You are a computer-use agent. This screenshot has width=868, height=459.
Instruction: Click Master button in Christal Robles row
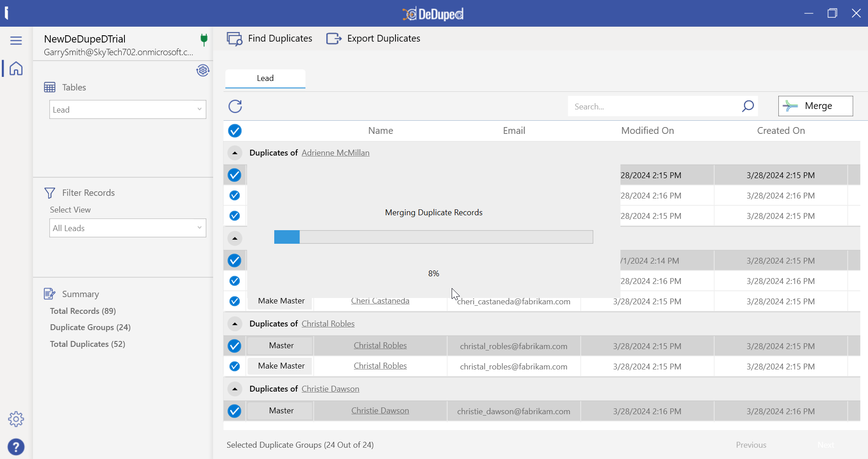(x=281, y=345)
